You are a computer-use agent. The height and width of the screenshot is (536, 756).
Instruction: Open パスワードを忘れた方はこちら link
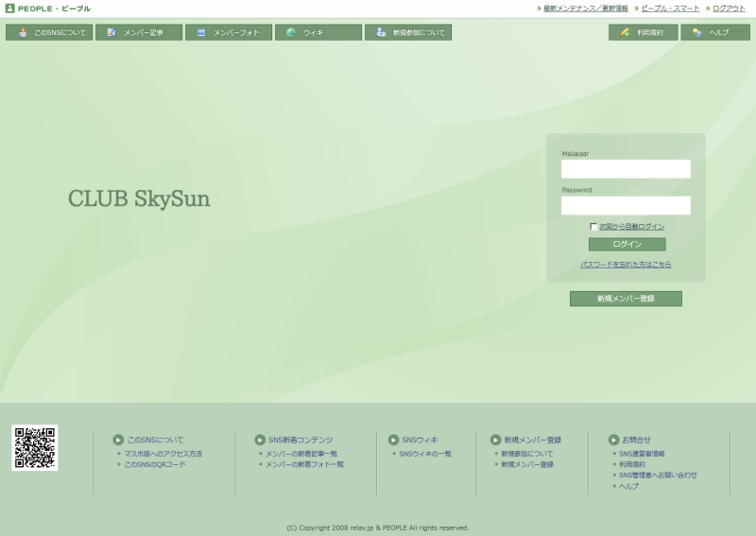[626, 265]
